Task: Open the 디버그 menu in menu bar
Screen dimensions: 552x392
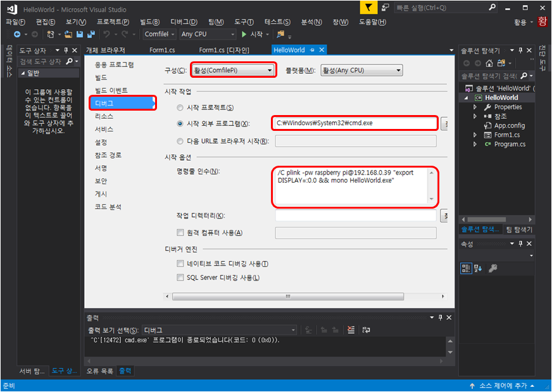Action: pyautogui.click(x=184, y=21)
